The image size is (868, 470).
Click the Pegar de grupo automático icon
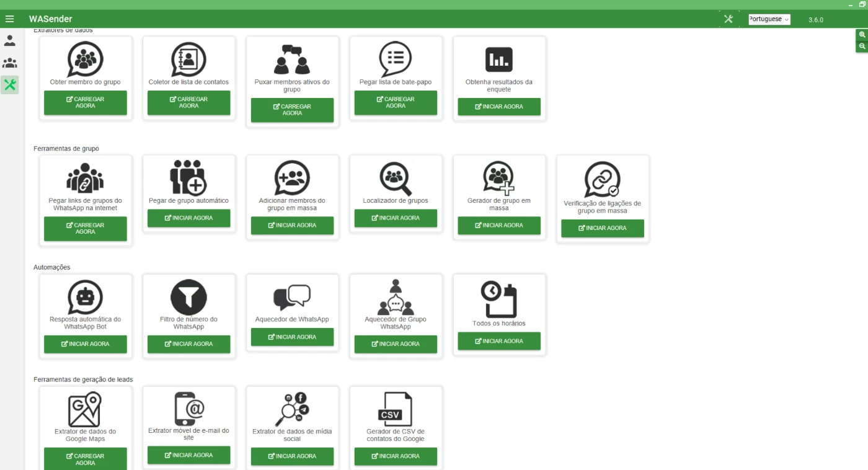pyautogui.click(x=188, y=178)
